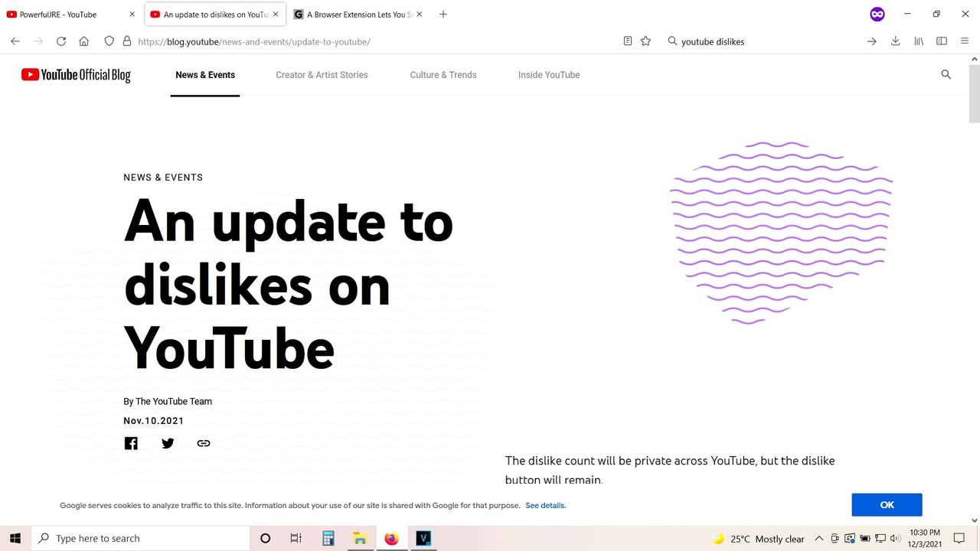This screenshot has width=980, height=551.
Task: Open the Meet Now tray icon
Action: coord(835,539)
